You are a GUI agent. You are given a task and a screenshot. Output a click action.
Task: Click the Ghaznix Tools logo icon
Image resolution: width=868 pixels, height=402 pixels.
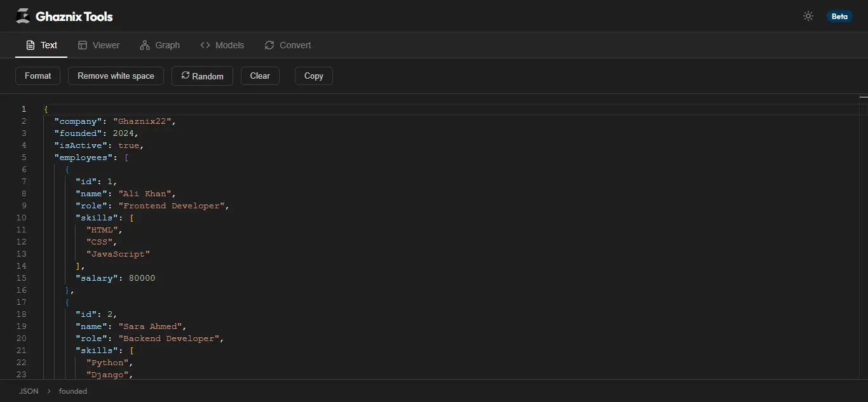pos(22,16)
